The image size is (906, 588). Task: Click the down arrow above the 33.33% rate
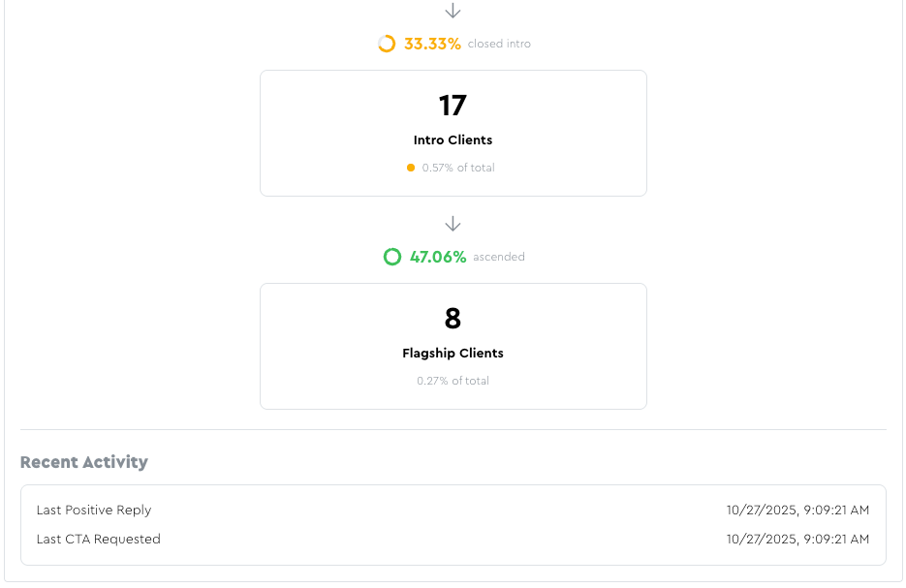(453, 11)
